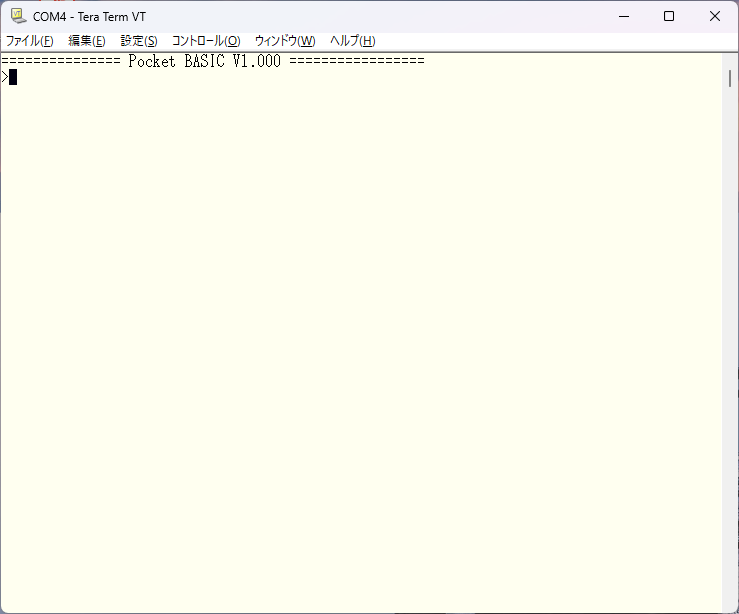Click the vertical scrollbar thumb
Viewport: 739px width, 614px height.
(730, 78)
